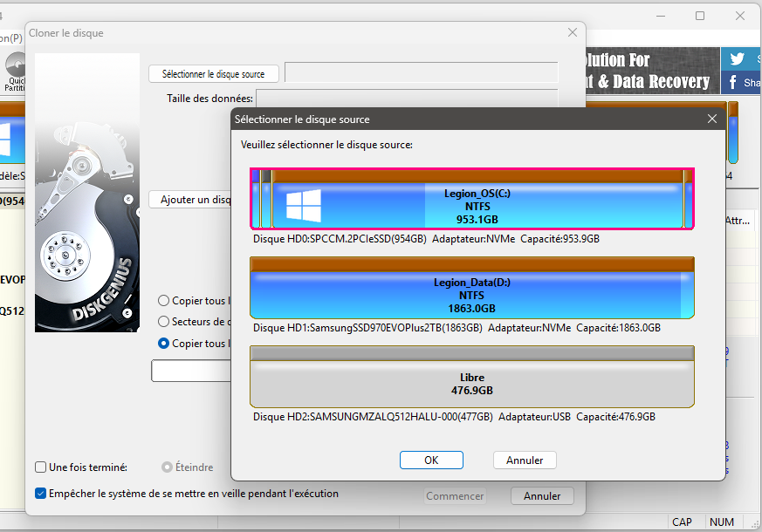Click Annuler in the Cloner le disque dialog
The image size is (762, 532).
coord(542,496)
